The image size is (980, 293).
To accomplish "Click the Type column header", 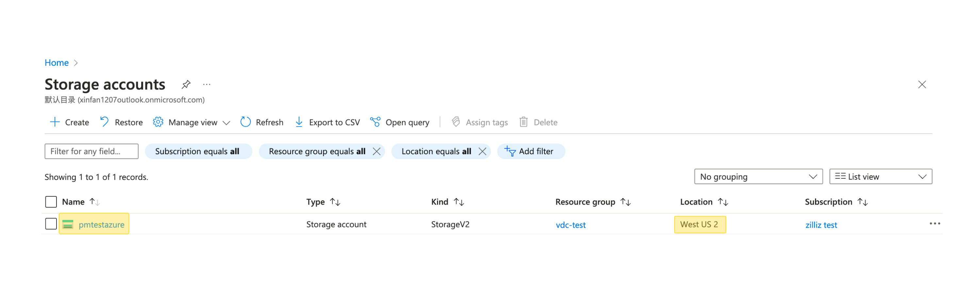I will click(x=315, y=202).
